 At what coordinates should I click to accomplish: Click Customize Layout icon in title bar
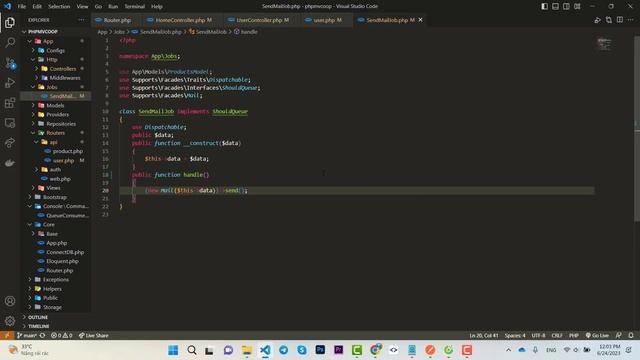coord(577,6)
